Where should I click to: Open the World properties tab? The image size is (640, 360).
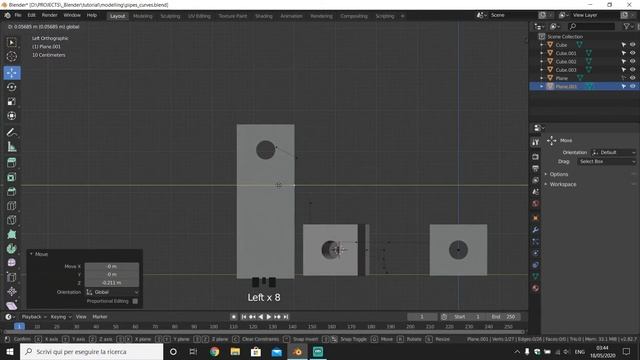tap(536, 204)
